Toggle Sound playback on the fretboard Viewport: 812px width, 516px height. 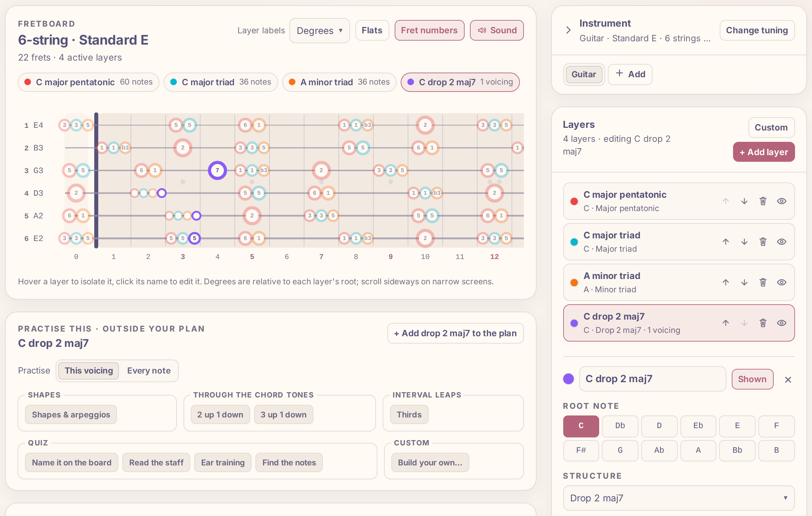click(497, 30)
